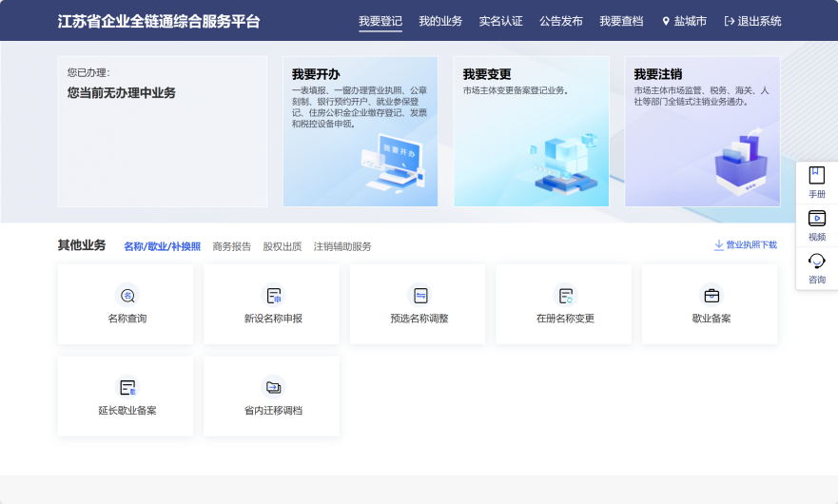Open the 手册 manual icon in sidebar
Screen dimensions: 838x504
pyautogui.click(x=816, y=176)
